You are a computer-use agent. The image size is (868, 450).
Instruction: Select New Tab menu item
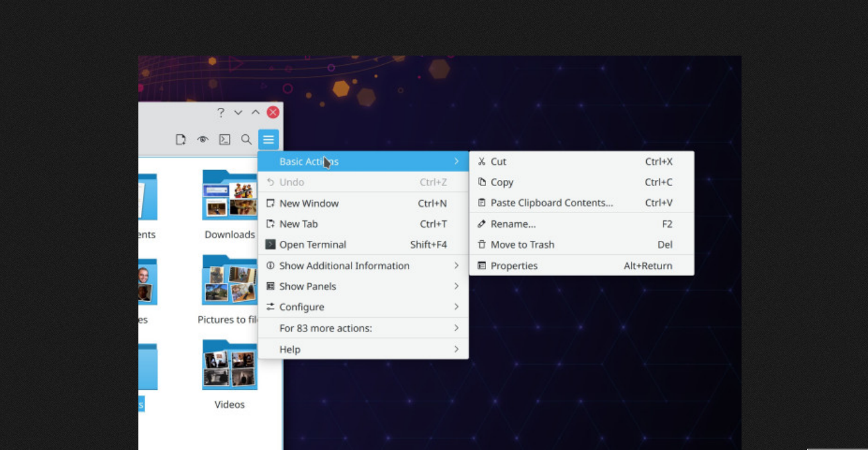tap(363, 224)
